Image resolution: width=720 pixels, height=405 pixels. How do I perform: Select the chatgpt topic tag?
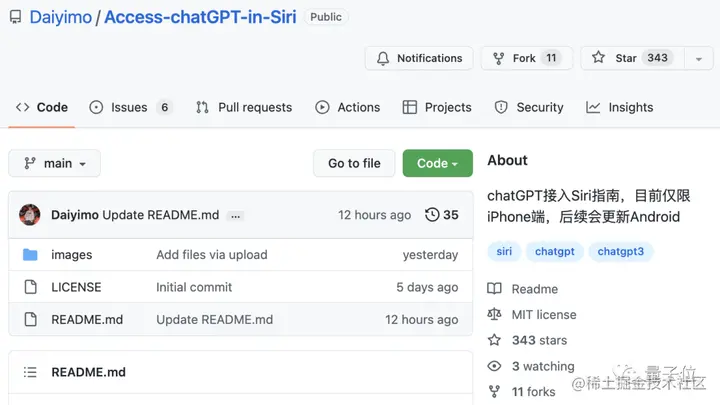555,252
